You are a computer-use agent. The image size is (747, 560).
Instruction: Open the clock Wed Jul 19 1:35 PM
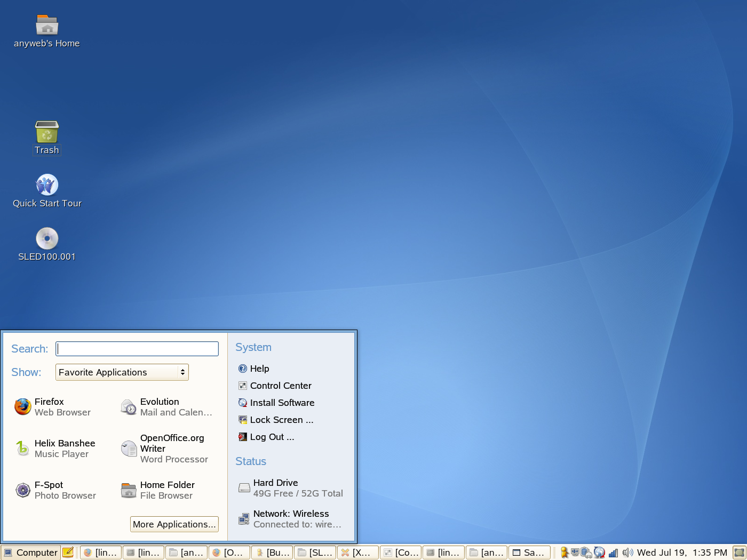682,553
